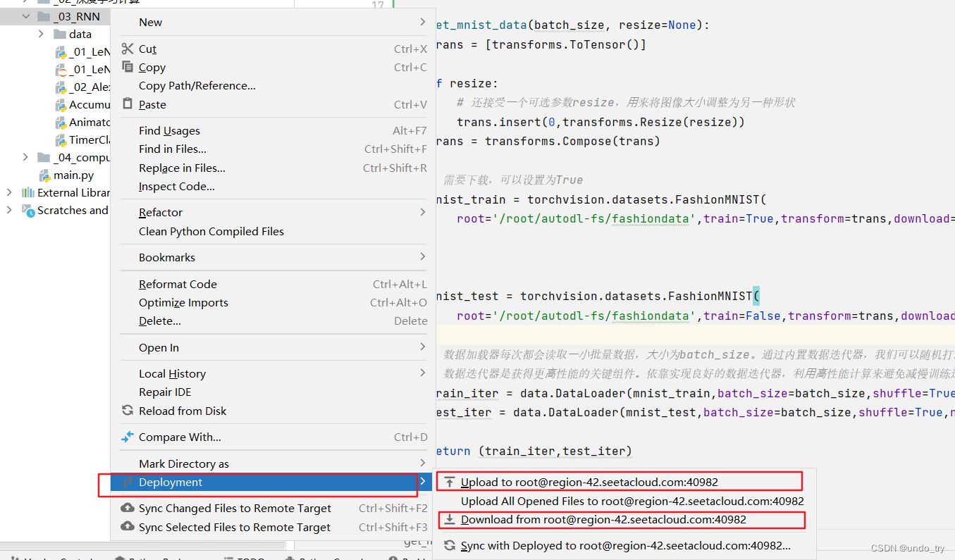Click the Sync with Deployed refresh icon

click(x=449, y=545)
